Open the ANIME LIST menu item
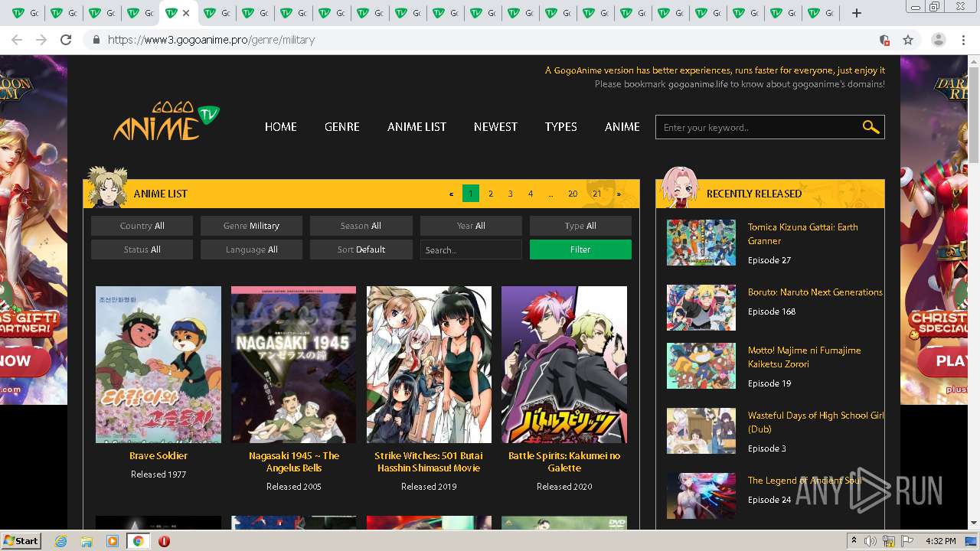 tap(416, 127)
